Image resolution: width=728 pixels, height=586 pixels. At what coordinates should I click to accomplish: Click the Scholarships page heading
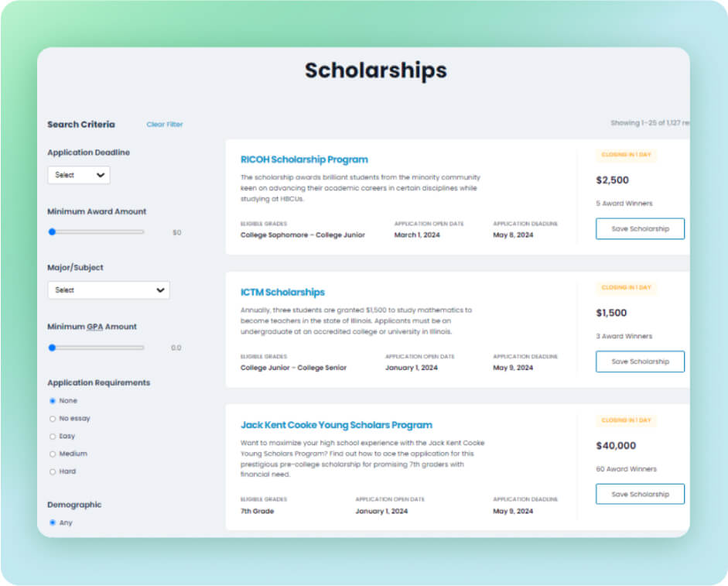[375, 70]
